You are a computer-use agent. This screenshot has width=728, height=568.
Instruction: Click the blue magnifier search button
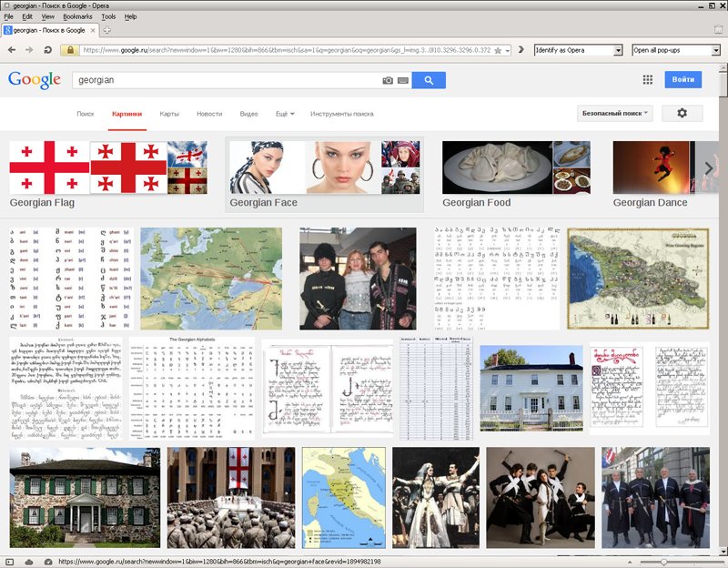pyautogui.click(x=428, y=80)
